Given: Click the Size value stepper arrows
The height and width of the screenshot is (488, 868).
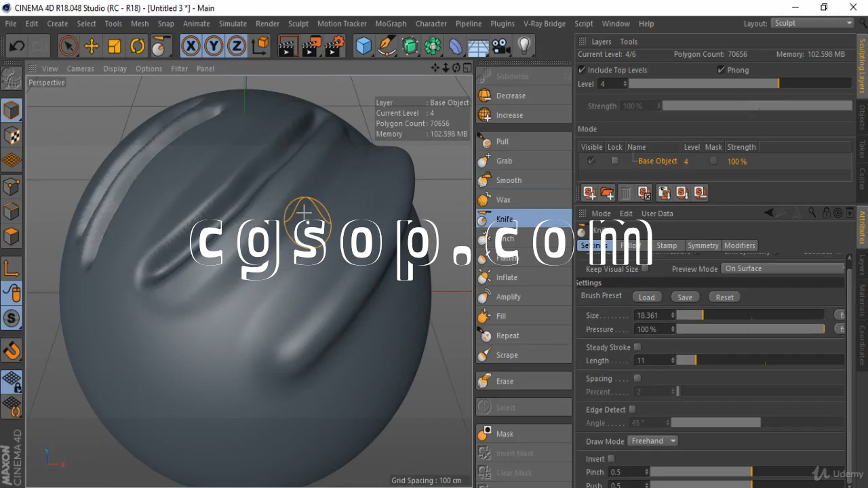Looking at the screenshot, I should pos(673,315).
